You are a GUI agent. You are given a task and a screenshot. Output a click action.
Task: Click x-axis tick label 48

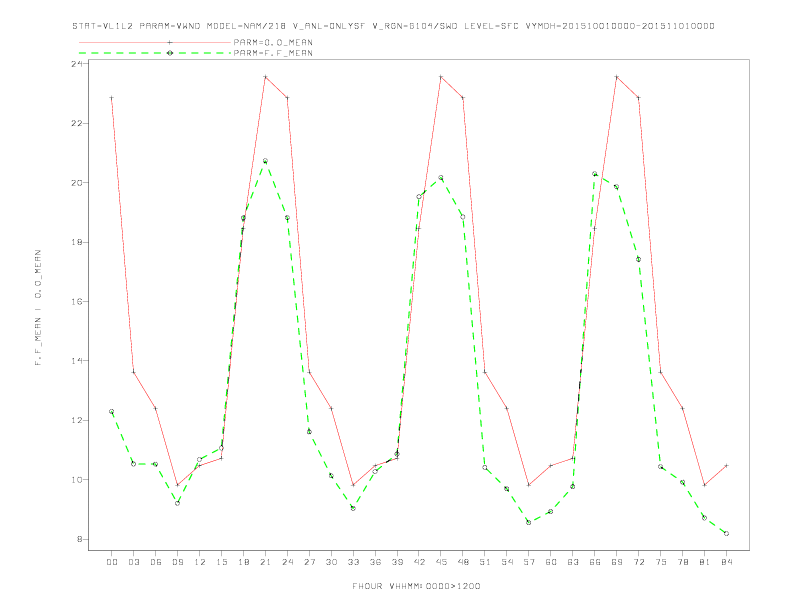(x=463, y=562)
